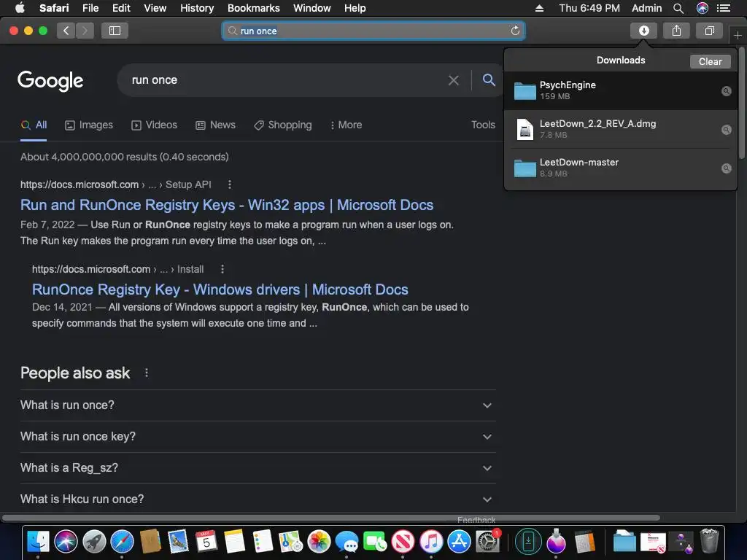Image resolution: width=747 pixels, height=560 pixels.
Task: Reveal LeetDown_2.2_REV_A.dmg in Finder
Action: (x=726, y=130)
